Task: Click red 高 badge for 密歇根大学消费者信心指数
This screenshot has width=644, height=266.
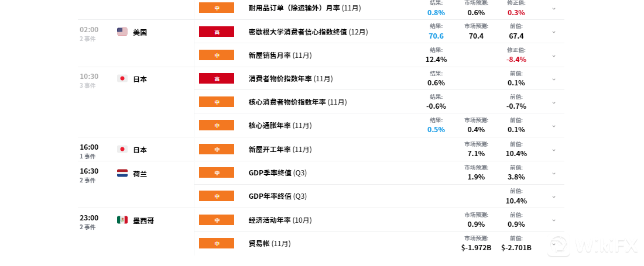Action: tap(217, 32)
